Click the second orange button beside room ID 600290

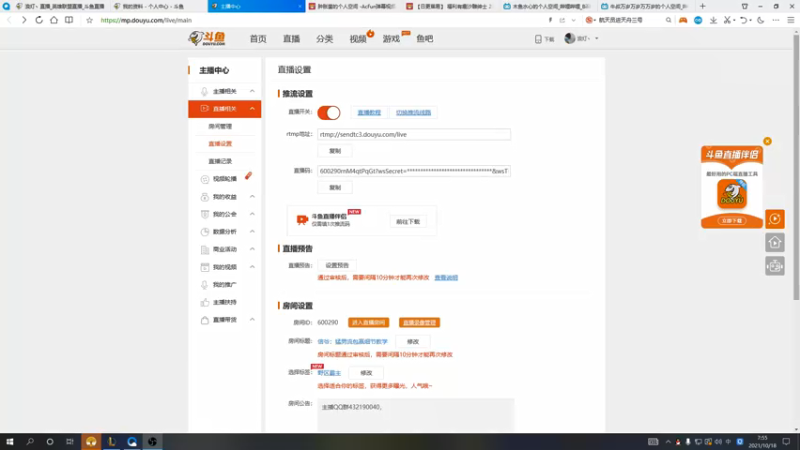(419, 322)
